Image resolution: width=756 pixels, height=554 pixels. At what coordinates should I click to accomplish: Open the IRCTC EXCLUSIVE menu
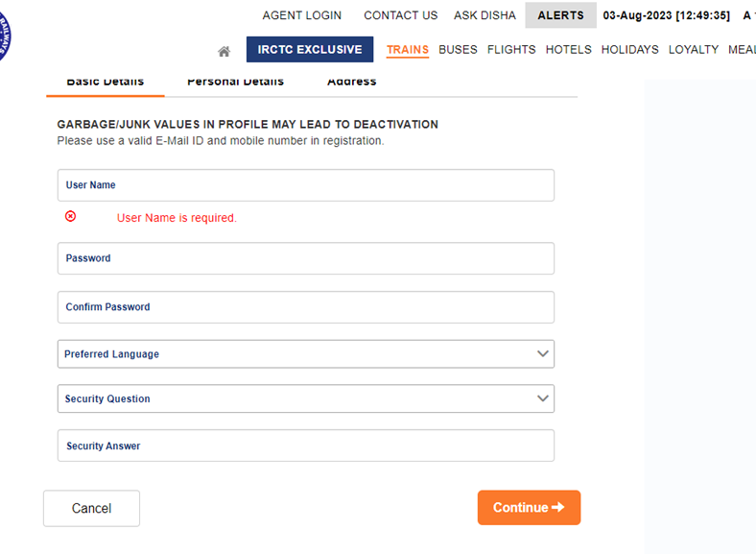pyautogui.click(x=310, y=50)
